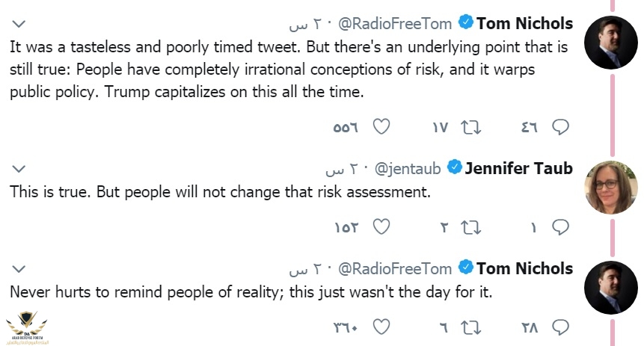Open the Jennifer Taub profile name link
Screen dimensions: 644x346
(x=518, y=168)
